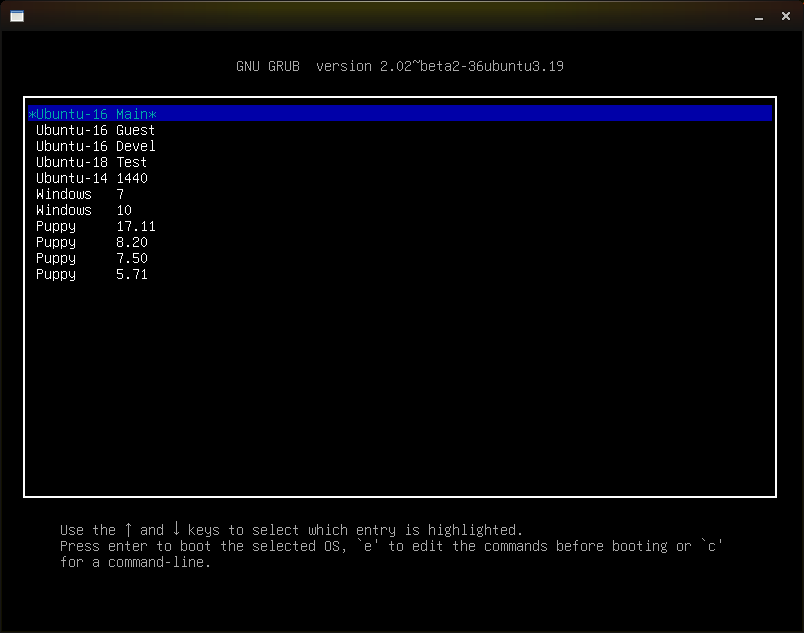Select the Ubuntu-14 1440 entry
Image resolution: width=804 pixels, height=633 pixels.
(x=92, y=178)
